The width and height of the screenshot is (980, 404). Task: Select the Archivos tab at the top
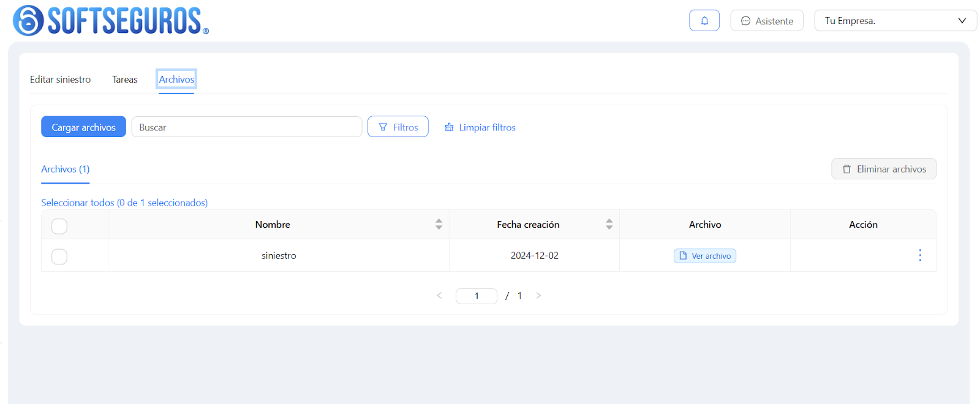(176, 80)
